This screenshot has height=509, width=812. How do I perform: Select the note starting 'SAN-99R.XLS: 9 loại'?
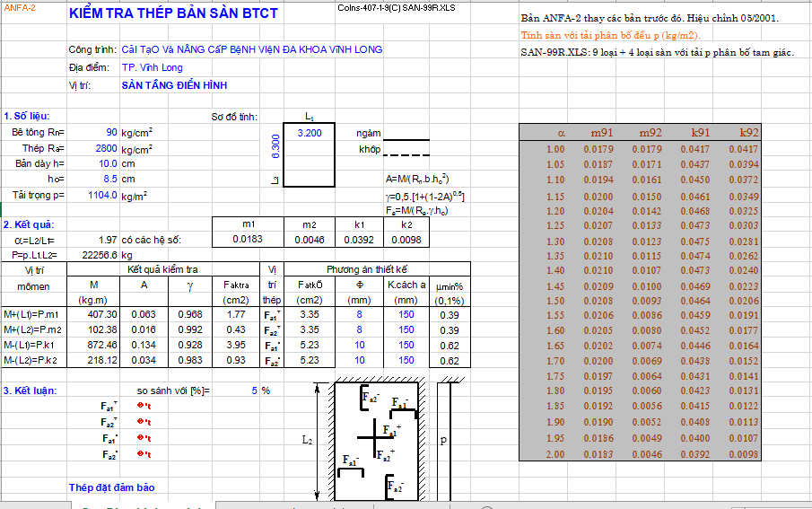pos(657,53)
